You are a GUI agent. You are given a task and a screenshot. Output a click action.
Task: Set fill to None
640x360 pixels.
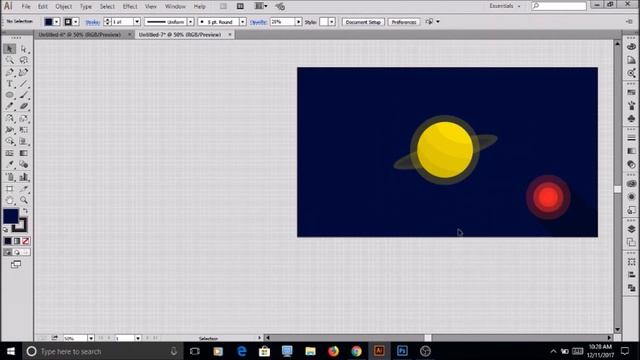pos(26,241)
